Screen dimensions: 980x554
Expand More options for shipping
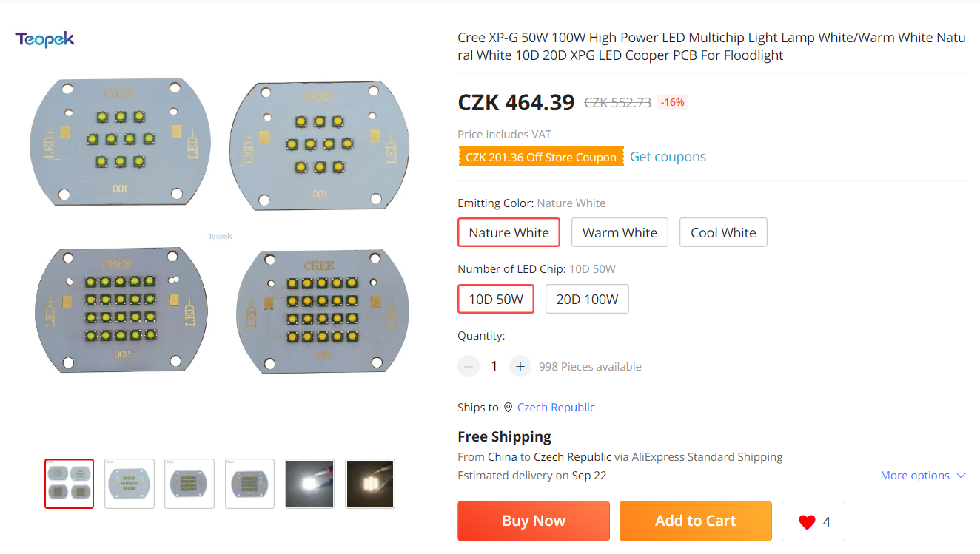(x=923, y=476)
